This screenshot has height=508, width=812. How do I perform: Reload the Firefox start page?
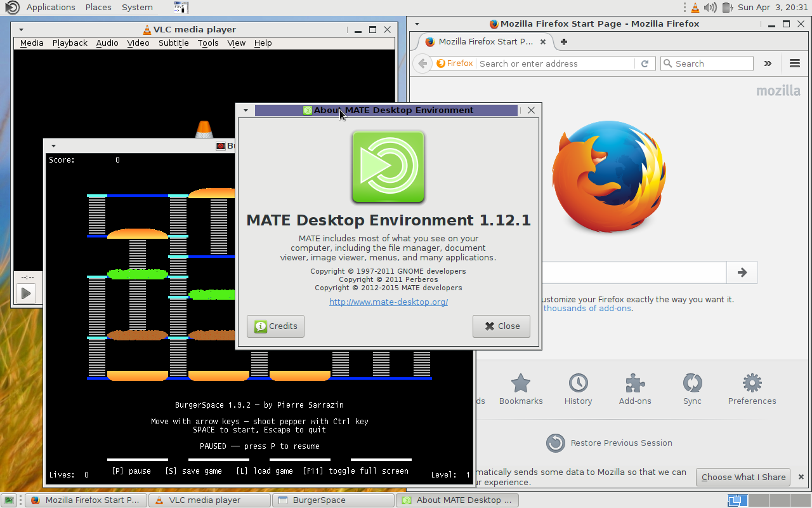tap(645, 63)
